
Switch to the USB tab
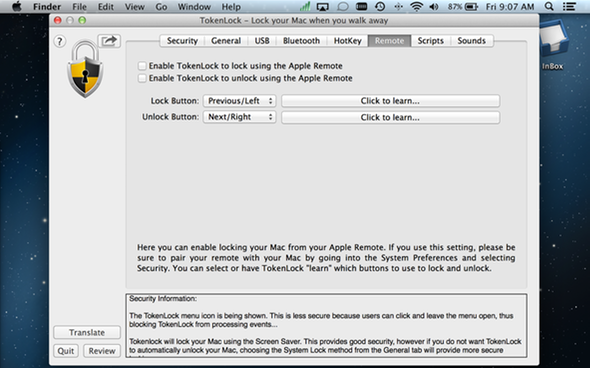tap(262, 41)
